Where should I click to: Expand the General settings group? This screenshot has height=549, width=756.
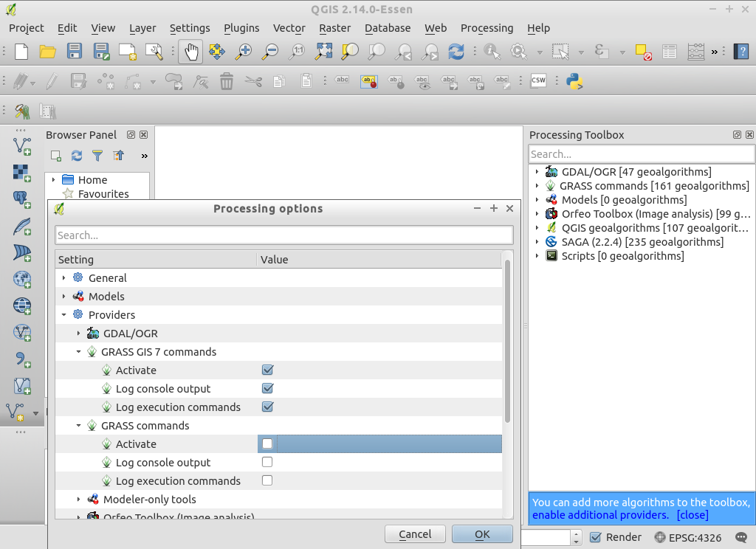click(x=63, y=277)
